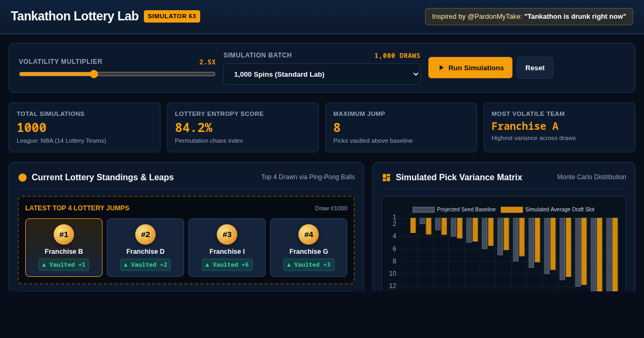Click the Reset button
Image resolution: width=644 pixels, height=338 pixels.
[535, 68]
